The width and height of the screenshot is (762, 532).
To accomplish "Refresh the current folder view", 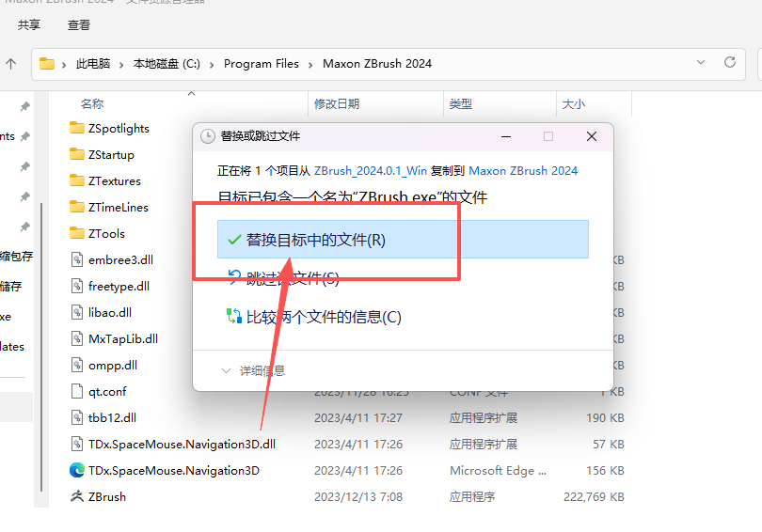I will (x=729, y=62).
